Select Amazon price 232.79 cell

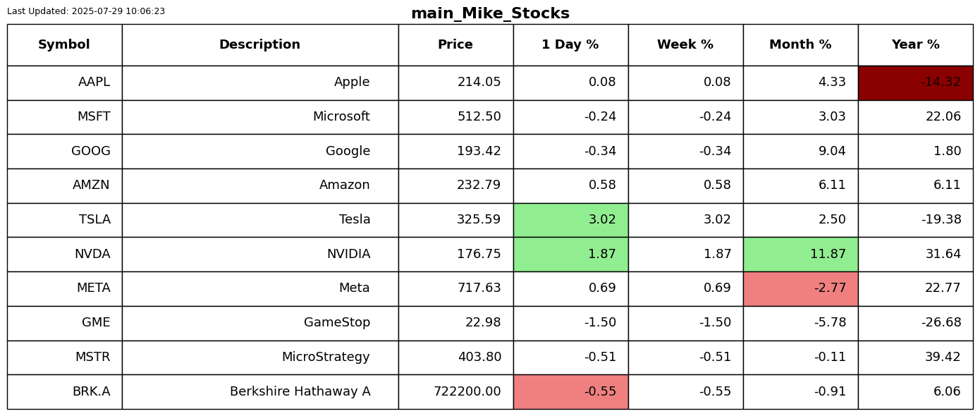455,185
